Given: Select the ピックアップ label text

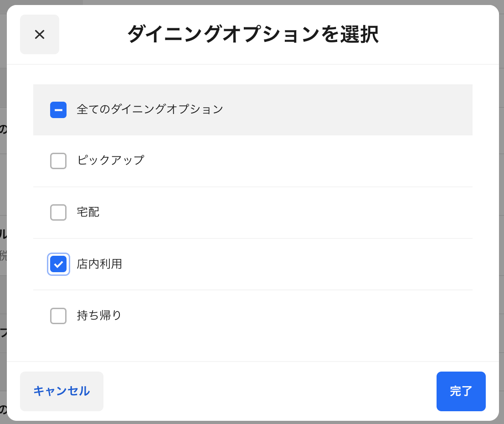Looking at the screenshot, I should (110, 160).
